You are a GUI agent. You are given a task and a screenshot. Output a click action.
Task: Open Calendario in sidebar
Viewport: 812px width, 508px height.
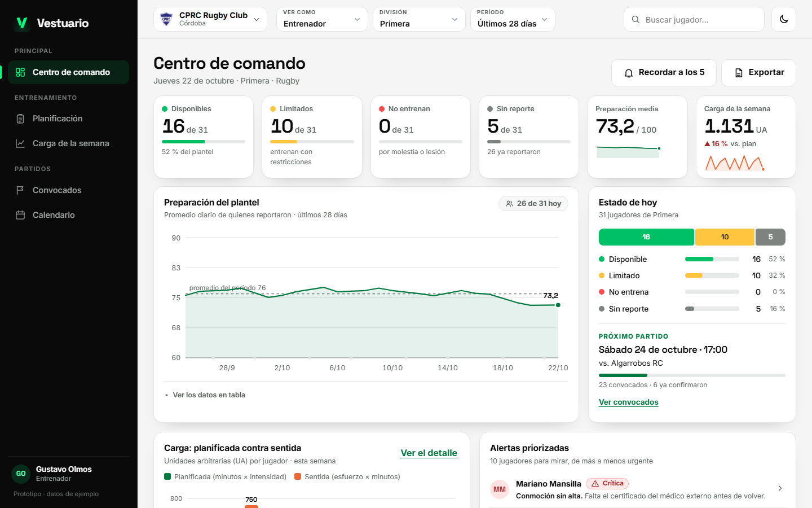[x=68, y=215]
